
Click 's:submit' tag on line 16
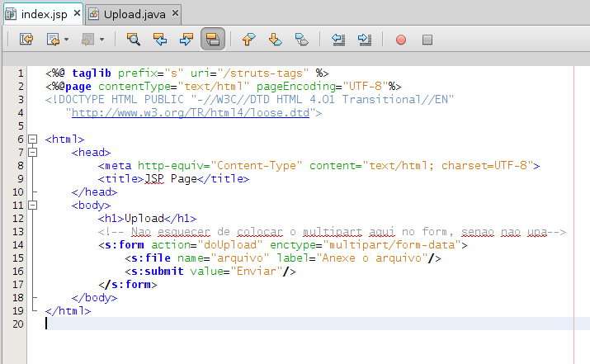click(158, 272)
